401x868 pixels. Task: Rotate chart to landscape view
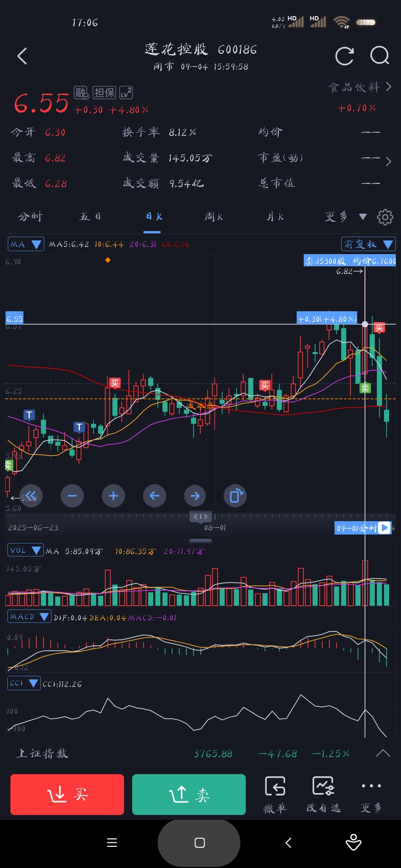(x=235, y=496)
